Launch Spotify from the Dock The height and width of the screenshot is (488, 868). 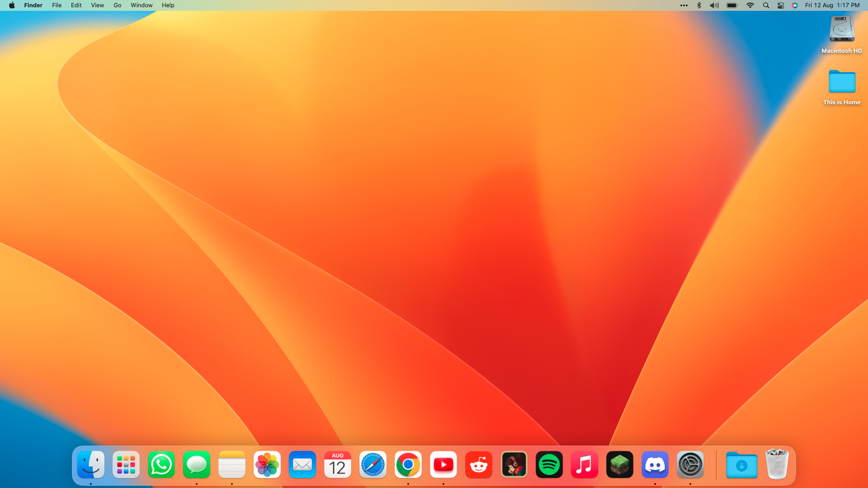[549, 465]
